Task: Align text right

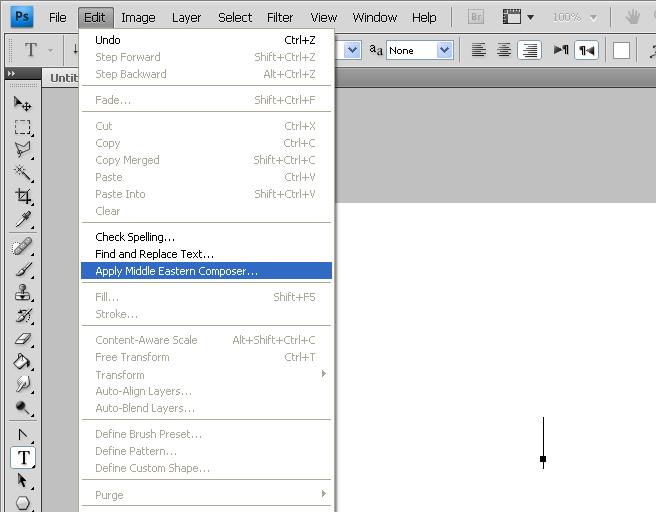Action: click(x=530, y=50)
